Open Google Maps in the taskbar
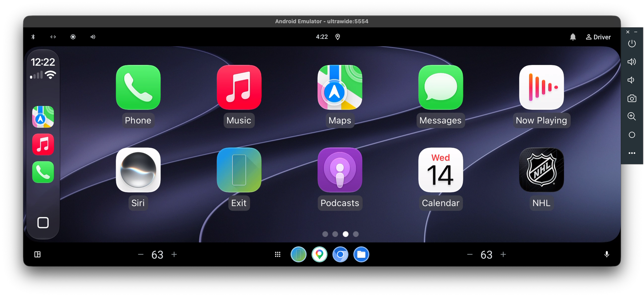 [319, 255]
